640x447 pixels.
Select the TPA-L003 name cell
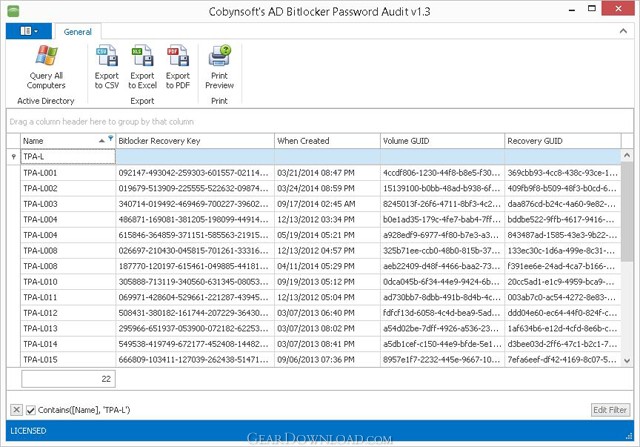[68, 204]
